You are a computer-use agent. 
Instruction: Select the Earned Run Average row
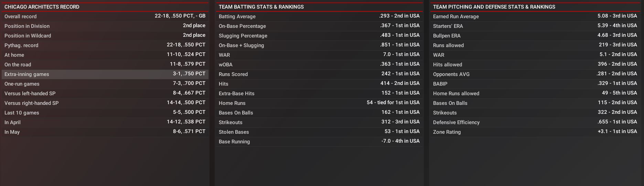click(535, 17)
